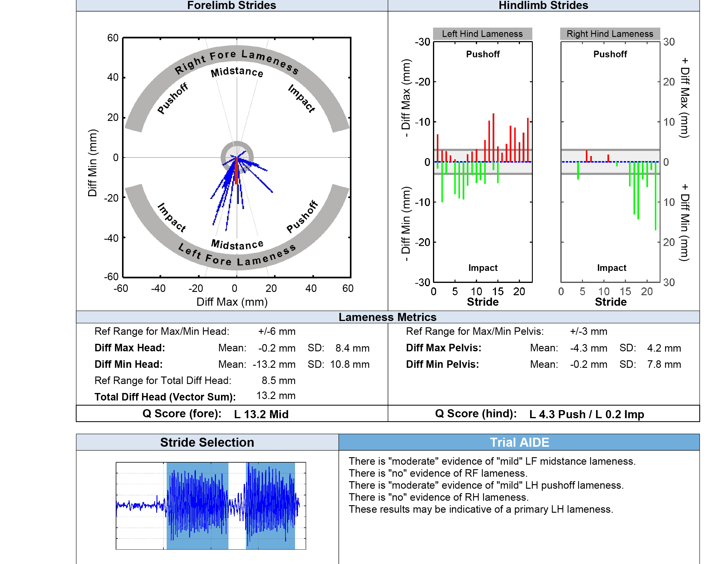Screen dimensions: 728x564
Task: Click the Total Diff Head vector sum value
Action: click(x=275, y=396)
